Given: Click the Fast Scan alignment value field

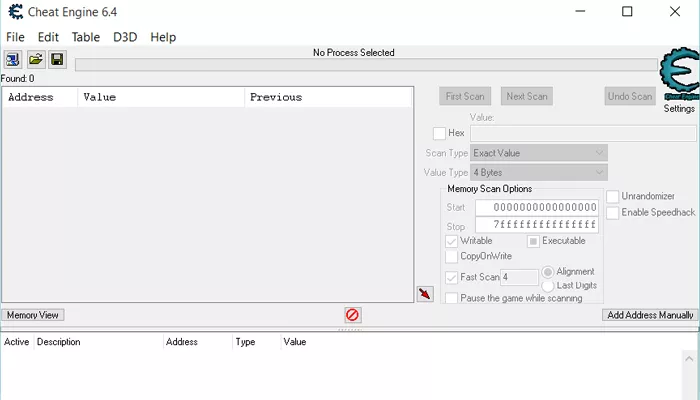Looking at the screenshot, I should tap(519, 277).
